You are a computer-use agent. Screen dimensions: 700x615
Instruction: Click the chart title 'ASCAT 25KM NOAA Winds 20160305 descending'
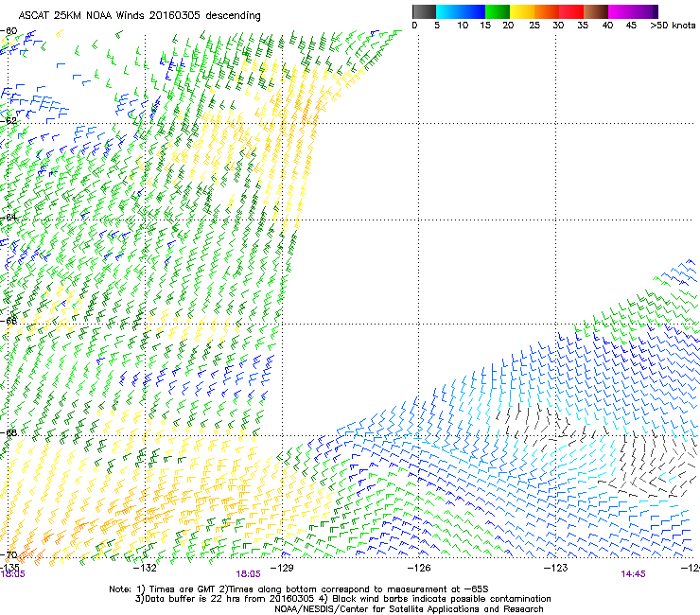[x=139, y=15]
